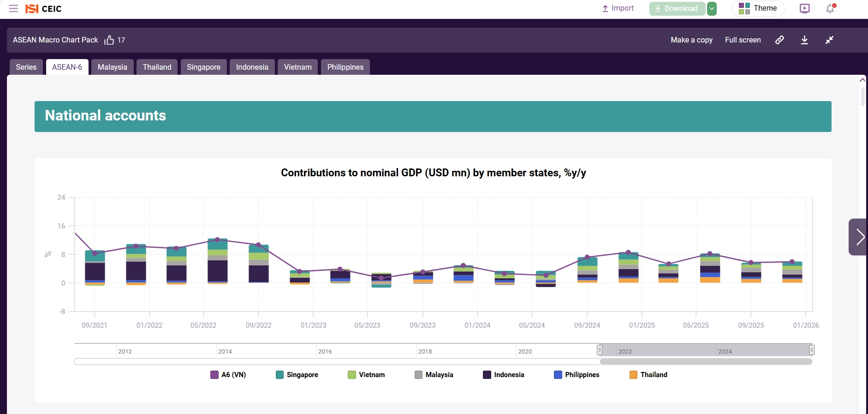The image size is (868, 414).
Task: Hide the Thailand series in legend
Action: click(x=648, y=375)
